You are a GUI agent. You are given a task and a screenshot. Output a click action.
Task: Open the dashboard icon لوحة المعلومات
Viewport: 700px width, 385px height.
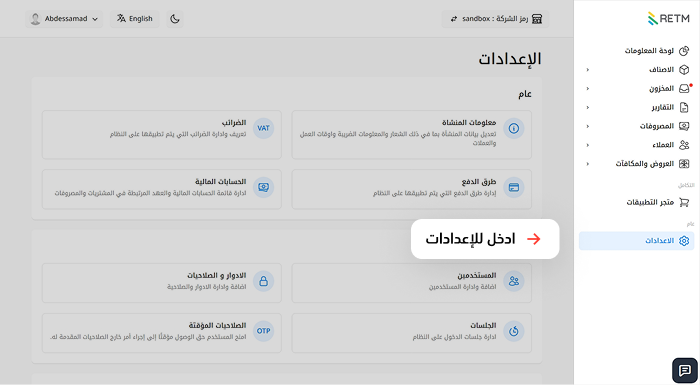coord(683,51)
